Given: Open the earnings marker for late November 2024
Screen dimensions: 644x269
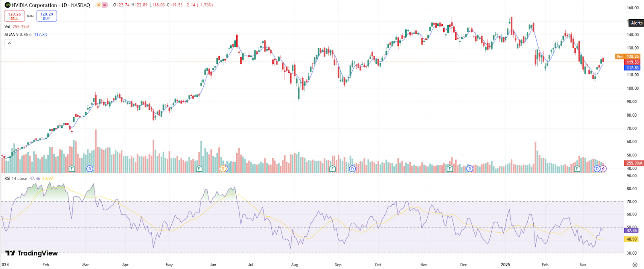Looking at the screenshot, I should (x=450, y=168).
